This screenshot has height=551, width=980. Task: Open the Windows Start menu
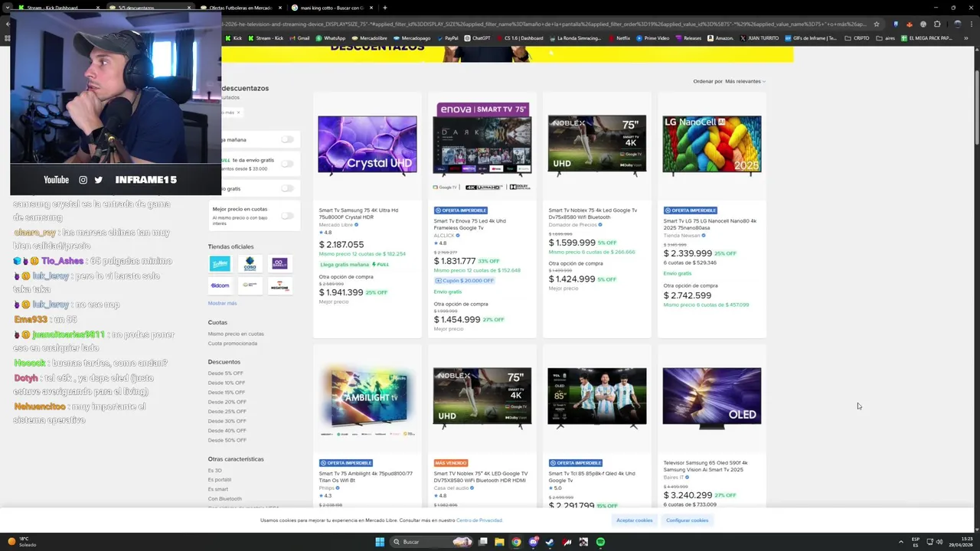point(380,542)
